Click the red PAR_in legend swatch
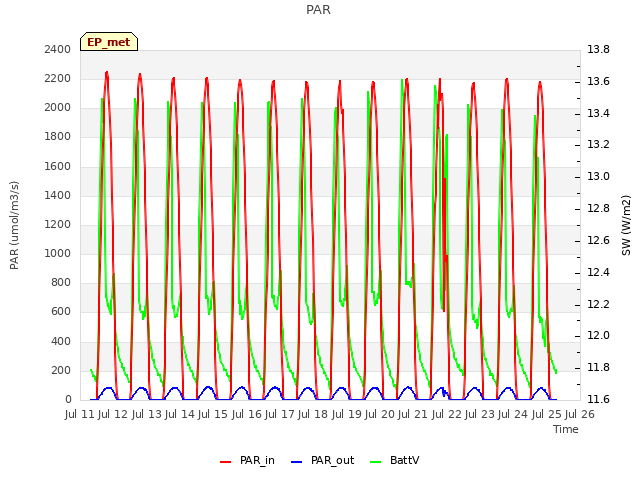The width and height of the screenshot is (640, 480). pos(226,462)
